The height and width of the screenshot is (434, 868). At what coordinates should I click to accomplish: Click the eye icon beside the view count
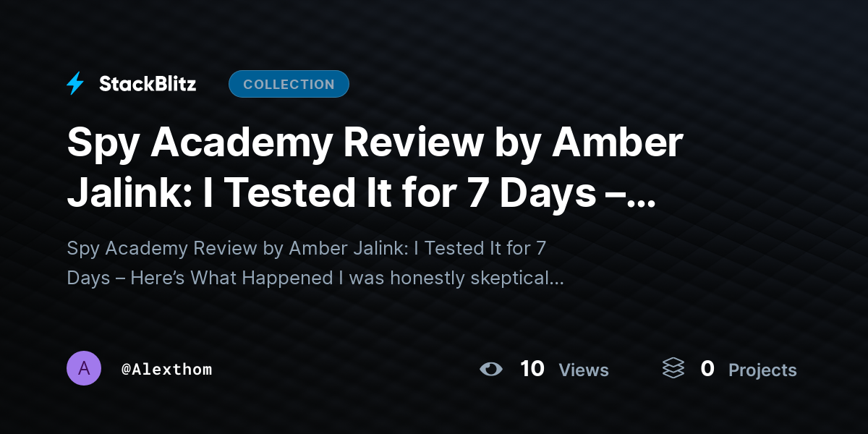click(491, 369)
